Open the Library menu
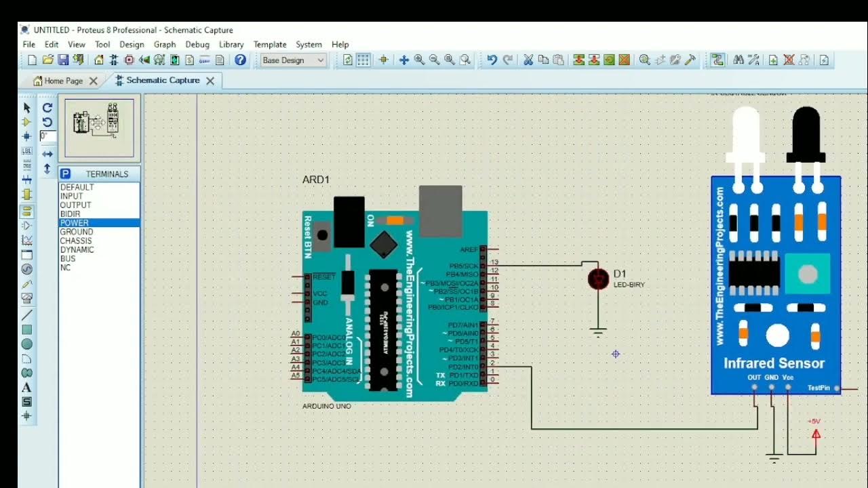 click(x=231, y=44)
